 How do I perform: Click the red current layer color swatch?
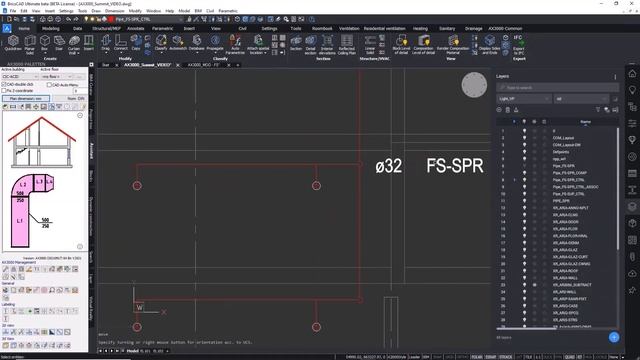pyautogui.click(x=111, y=19)
